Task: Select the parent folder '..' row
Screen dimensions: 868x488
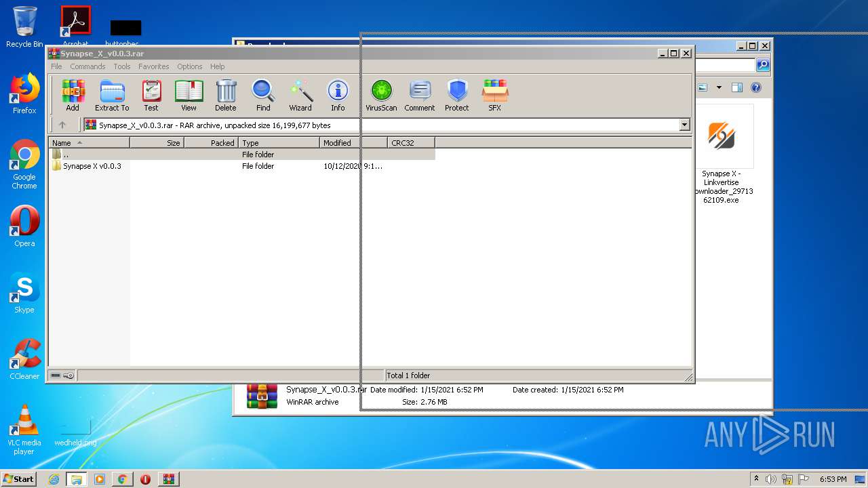Action: tap(241, 155)
